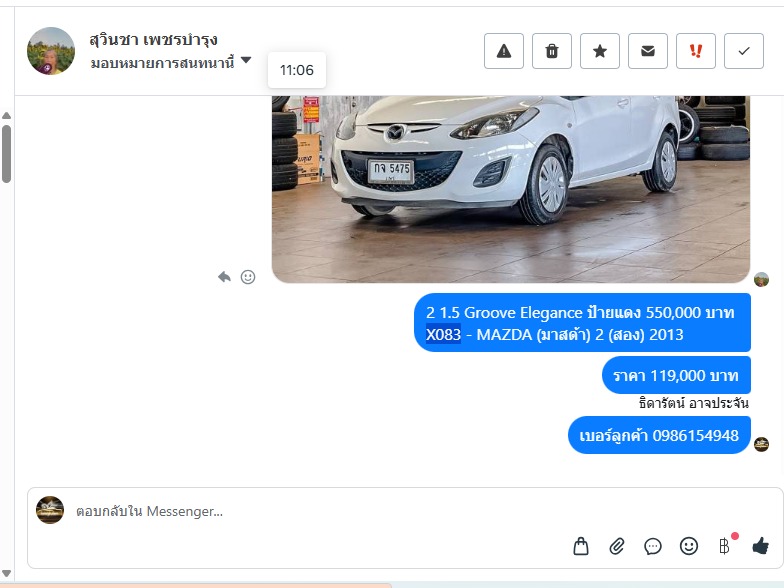Move conversation to trash

tap(552, 51)
